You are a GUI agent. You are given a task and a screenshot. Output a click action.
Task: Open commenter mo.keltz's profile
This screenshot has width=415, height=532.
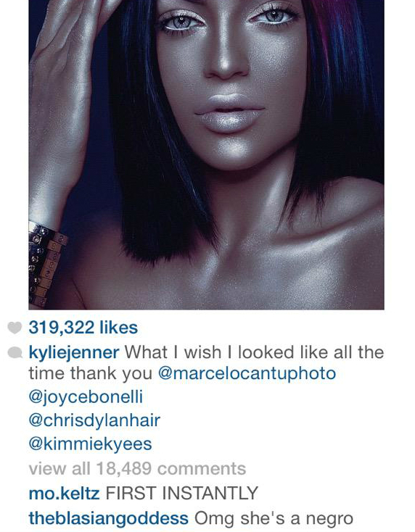point(64,493)
